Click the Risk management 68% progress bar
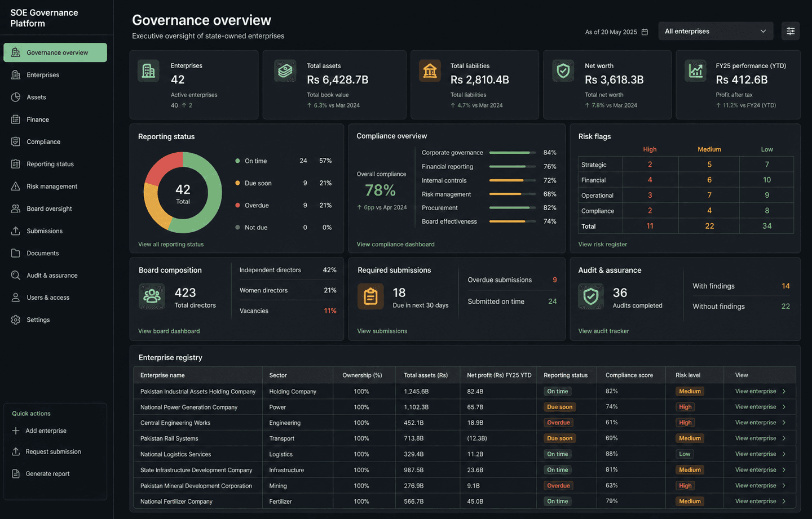 click(x=513, y=194)
